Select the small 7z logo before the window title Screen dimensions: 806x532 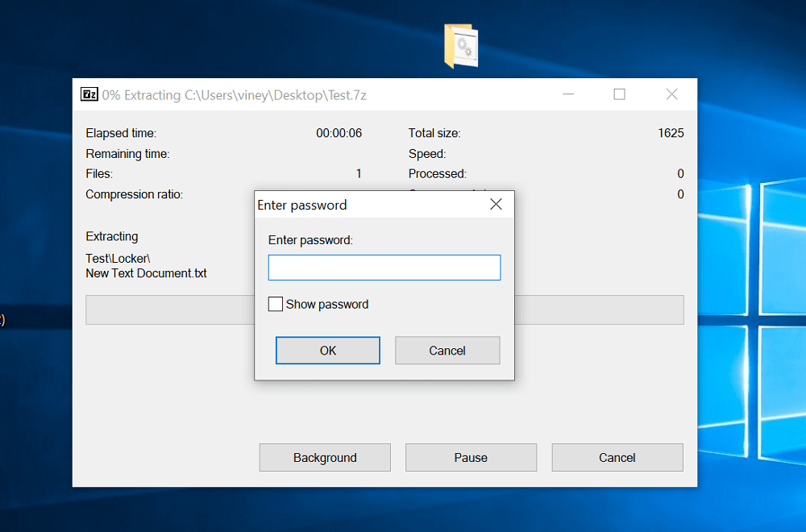pyautogui.click(x=89, y=94)
